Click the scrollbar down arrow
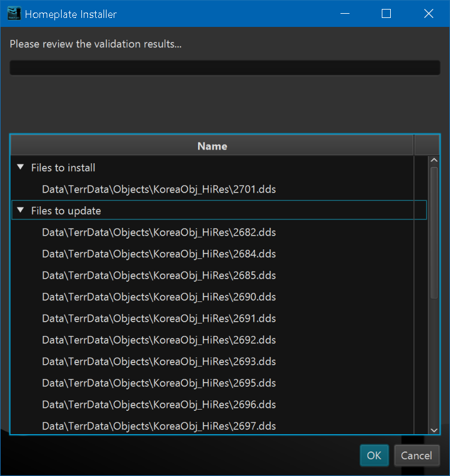Viewport: 450px width, 476px height. pos(434,429)
